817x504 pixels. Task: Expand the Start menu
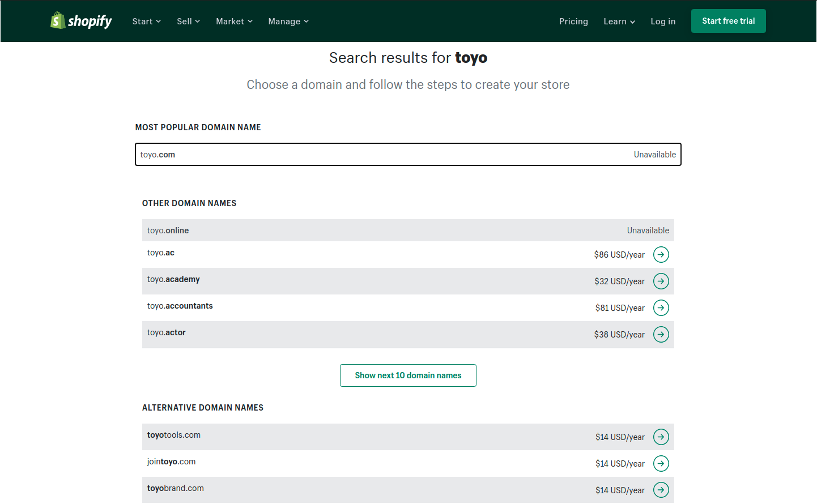point(147,22)
